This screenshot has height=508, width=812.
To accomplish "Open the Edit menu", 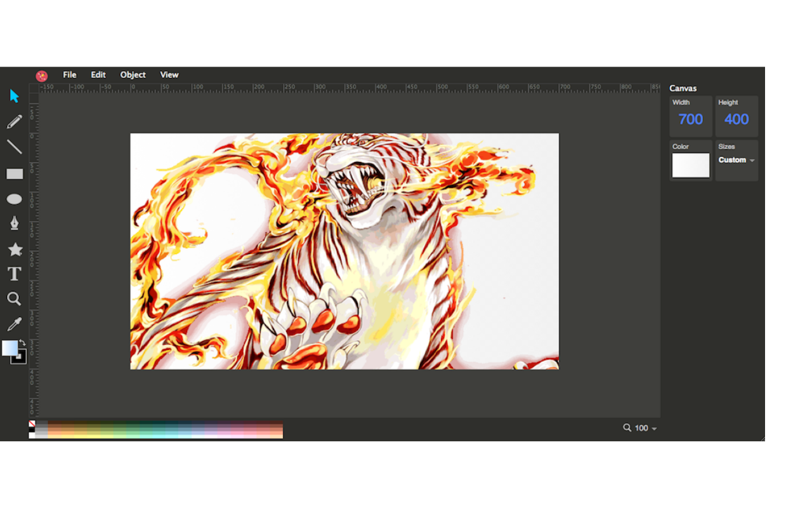I will tap(98, 75).
